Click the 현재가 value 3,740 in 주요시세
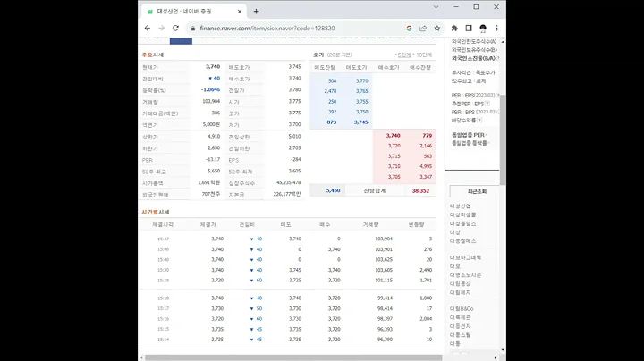The height and width of the screenshot is (361, 644). (x=213, y=66)
